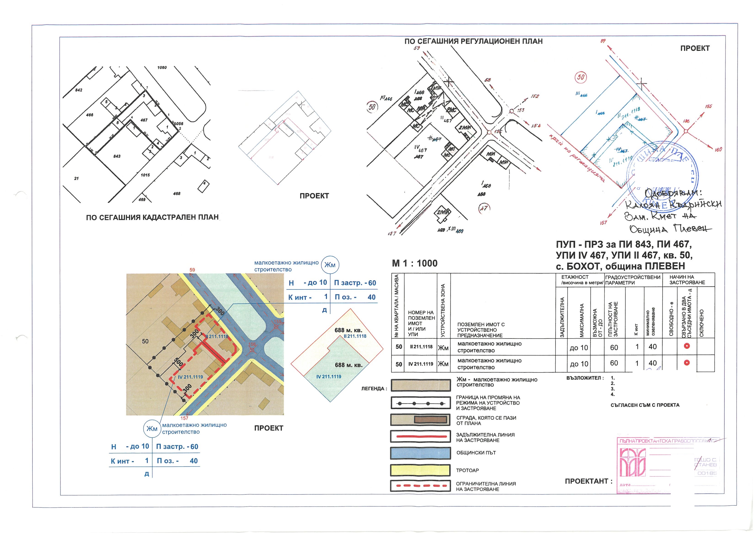This screenshot has height=534, width=756.
Task: Click the Жм circle symbol below the colored map
Action: tap(152, 429)
